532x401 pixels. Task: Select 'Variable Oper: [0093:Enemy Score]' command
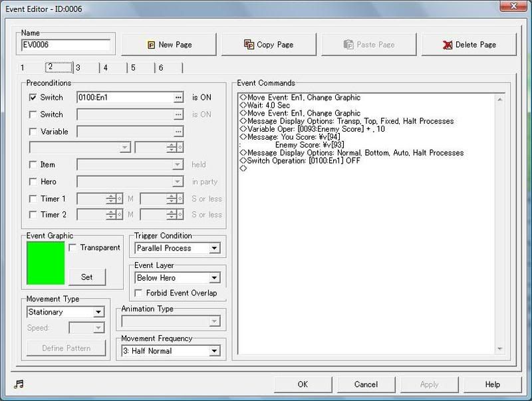[x=312, y=129]
